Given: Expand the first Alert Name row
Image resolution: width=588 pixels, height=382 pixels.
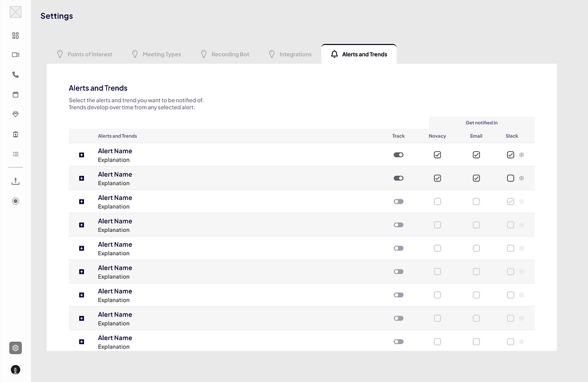Looking at the screenshot, I should 82,155.
